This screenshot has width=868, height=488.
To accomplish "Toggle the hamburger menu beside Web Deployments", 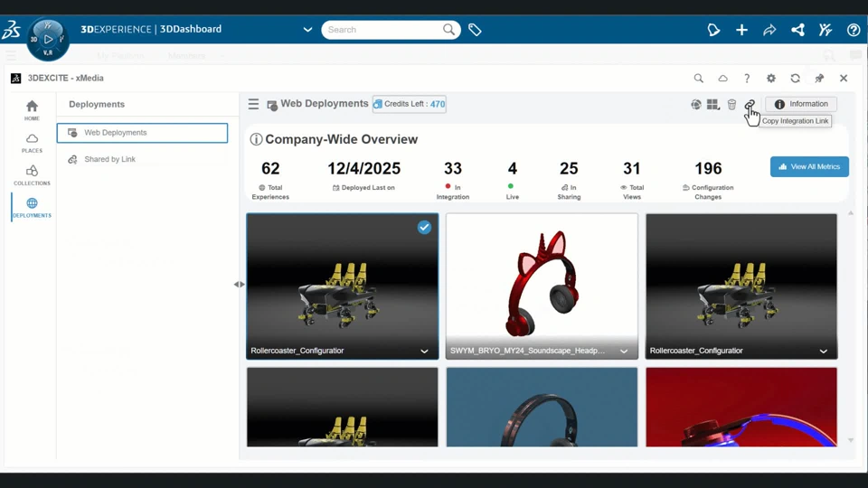I will [253, 104].
